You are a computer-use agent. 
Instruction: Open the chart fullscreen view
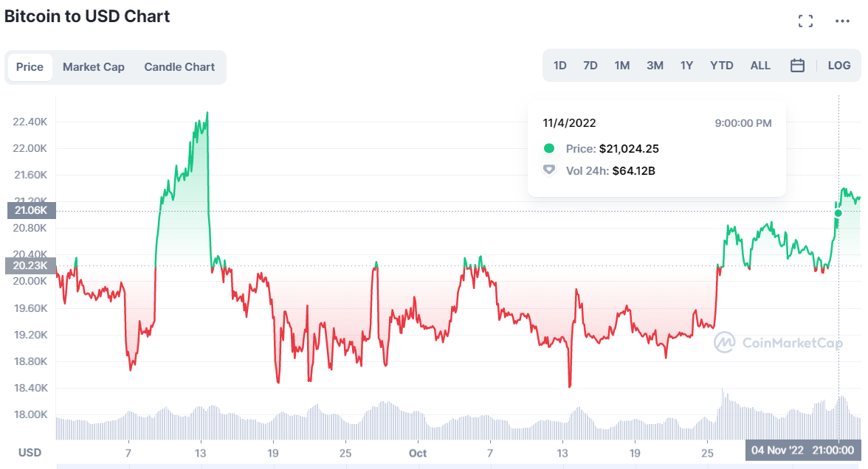click(x=805, y=21)
